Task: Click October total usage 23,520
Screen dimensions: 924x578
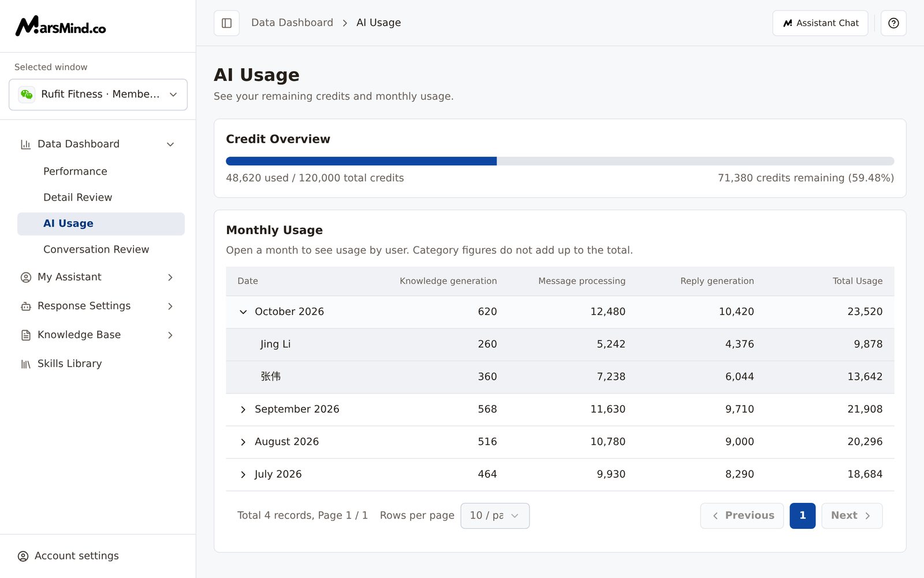Action: [865, 312]
